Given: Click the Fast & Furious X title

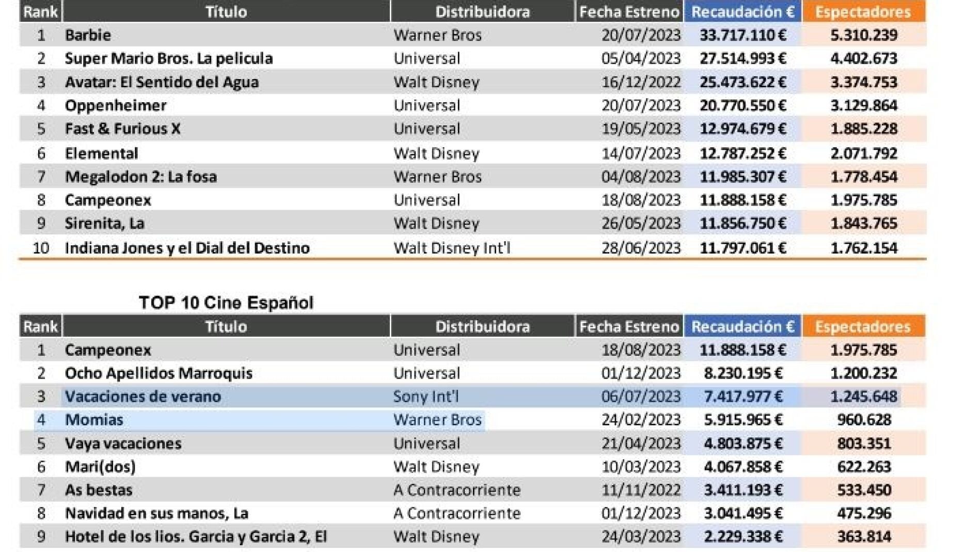Looking at the screenshot, I should point(122,129).
